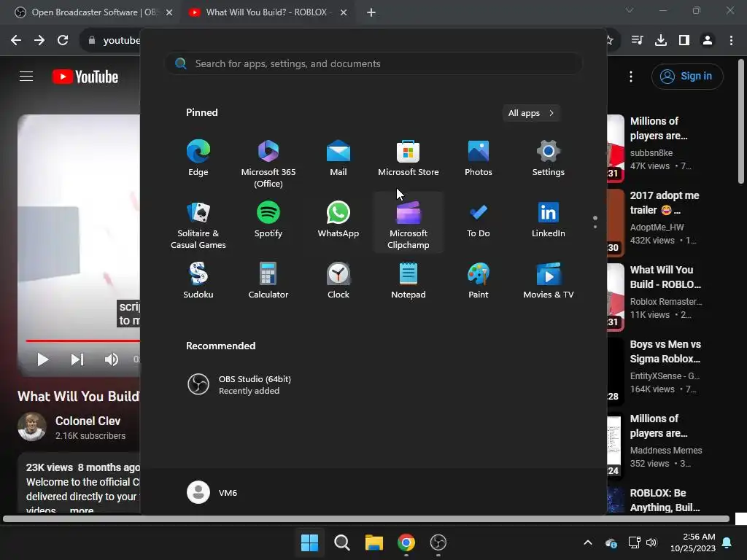Expand All apps list

point(531,113)
